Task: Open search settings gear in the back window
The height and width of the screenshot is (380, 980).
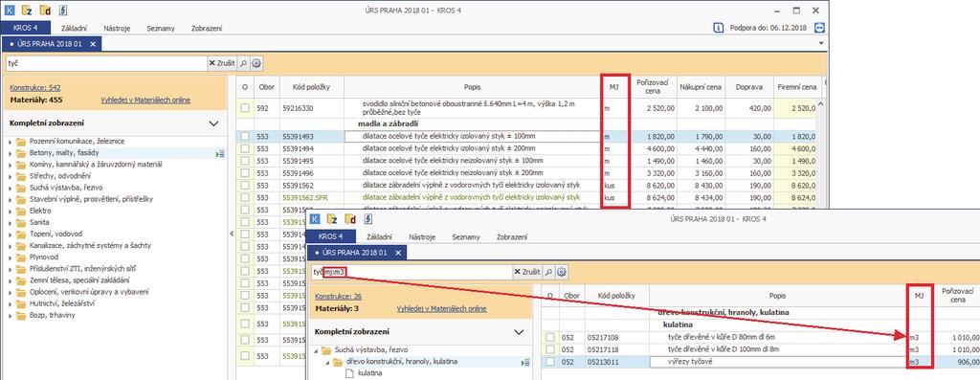Action: pyautogui.click(x=256, y=63)
